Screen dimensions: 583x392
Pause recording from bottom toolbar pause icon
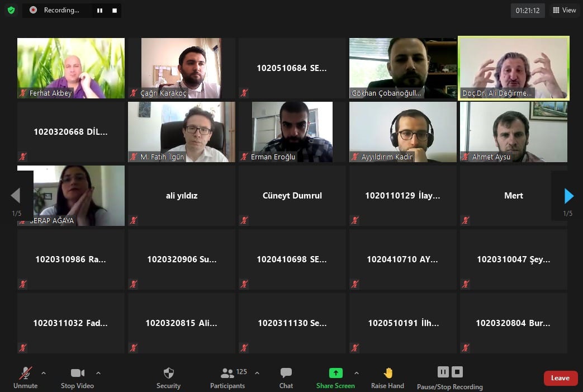pyautogui.click(x=443, y=372)
